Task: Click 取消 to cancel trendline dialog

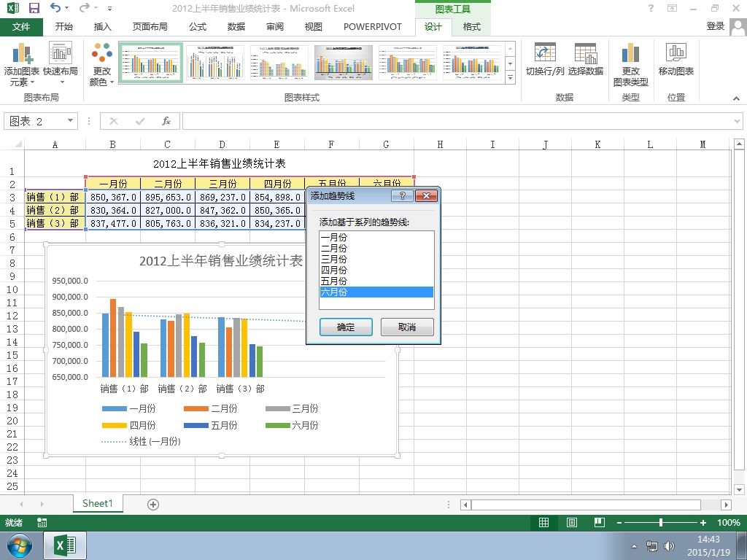Action: pyautogui.click(x=407, y=327)
